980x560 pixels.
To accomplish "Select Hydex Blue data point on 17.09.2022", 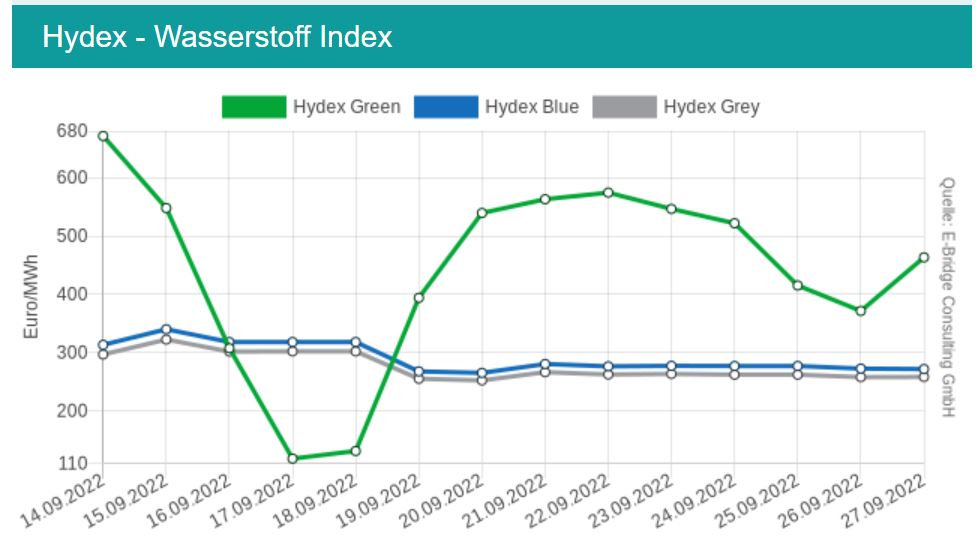I will coord(292,342).
